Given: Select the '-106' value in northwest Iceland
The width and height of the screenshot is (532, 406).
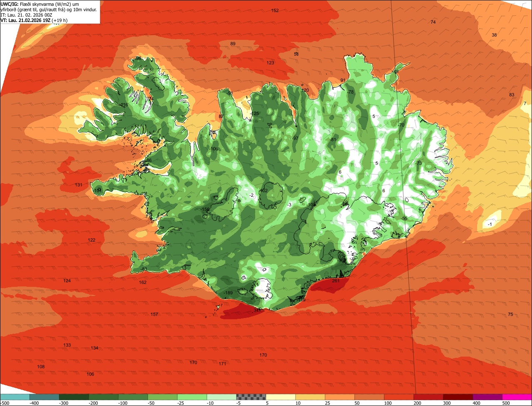Looking at the screenshot, I should pyautogui.click(x=214, y=149).
